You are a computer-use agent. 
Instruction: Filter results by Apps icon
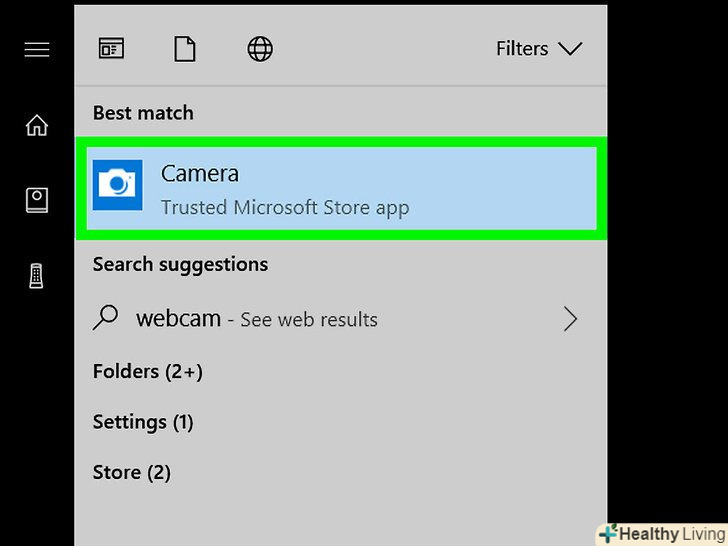(x=111, y=48)
